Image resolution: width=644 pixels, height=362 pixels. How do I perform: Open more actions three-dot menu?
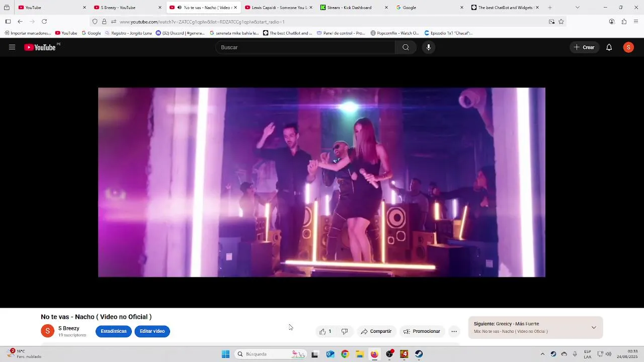454,331
